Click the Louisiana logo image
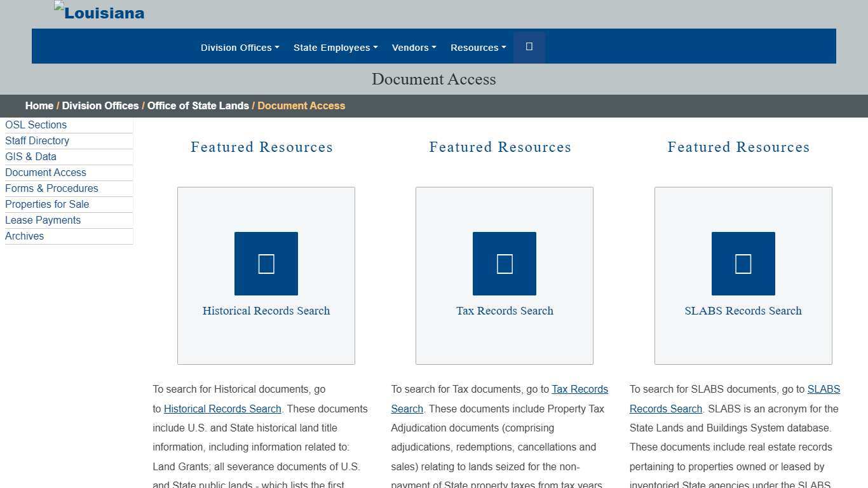Screen dimensions: 868x488 click(98, 11)
